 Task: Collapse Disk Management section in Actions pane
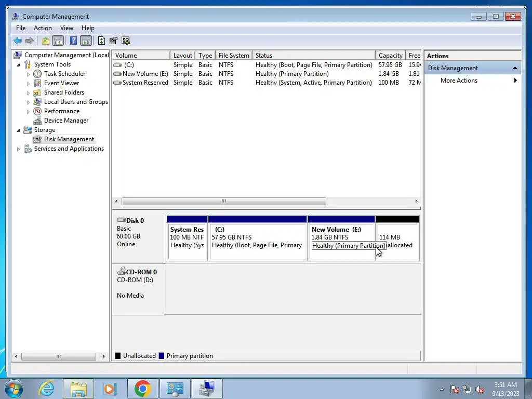515,68
